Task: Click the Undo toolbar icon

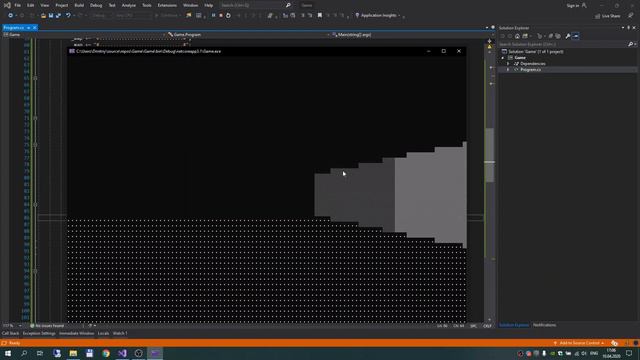Action: tap(68, 16)
